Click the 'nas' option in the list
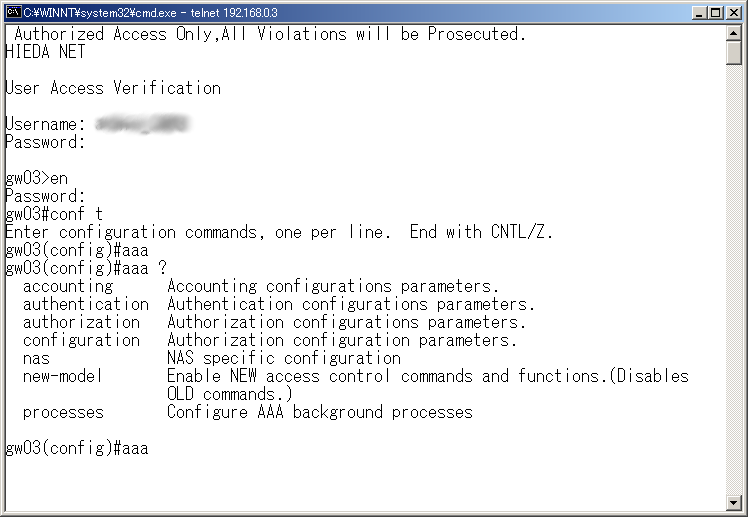Screen dimensions: 748x517 click(x=36, y=358)
